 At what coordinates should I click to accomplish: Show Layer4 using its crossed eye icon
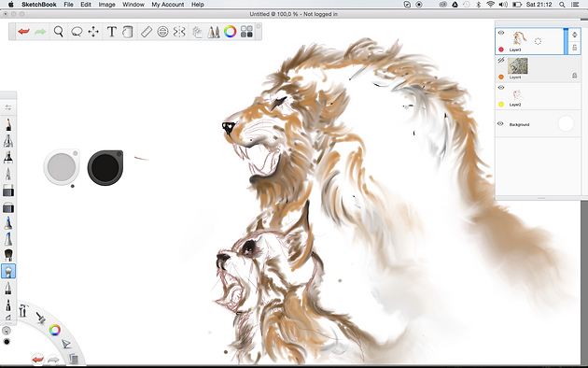point(501,60)
